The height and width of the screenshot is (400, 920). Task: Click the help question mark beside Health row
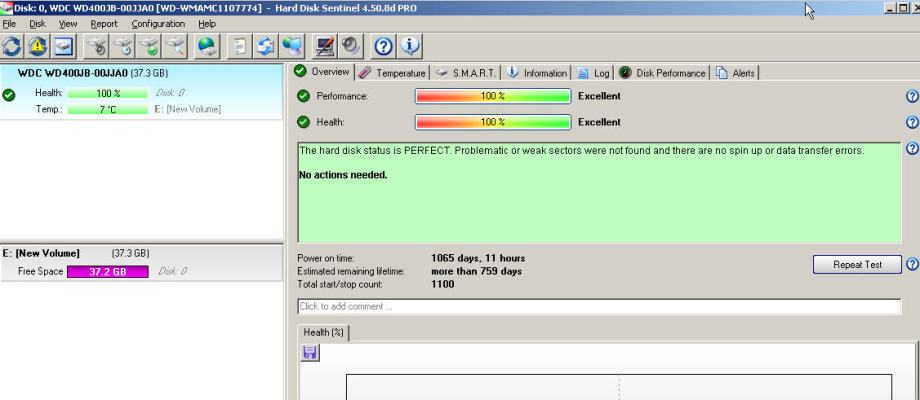(x=912, y=122)
